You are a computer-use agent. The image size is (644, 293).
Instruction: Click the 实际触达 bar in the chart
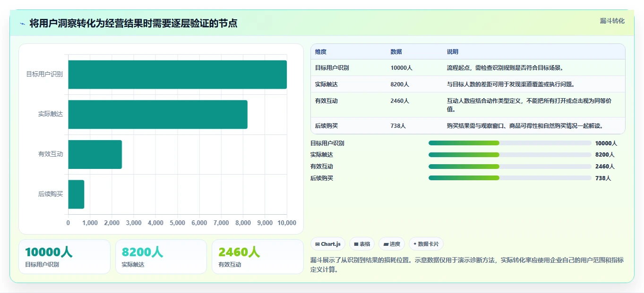pos(158,114)
